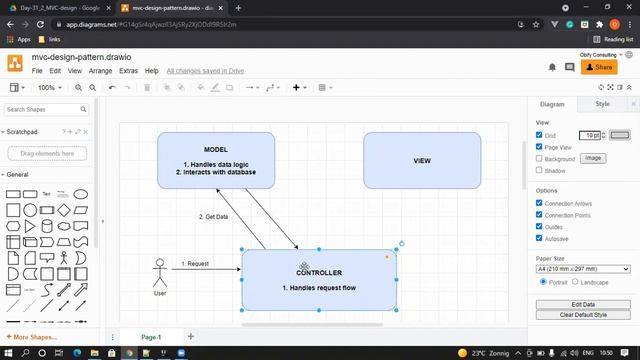Open the notifications bell
Screen dimensions: 640x360
click(552, 67)
